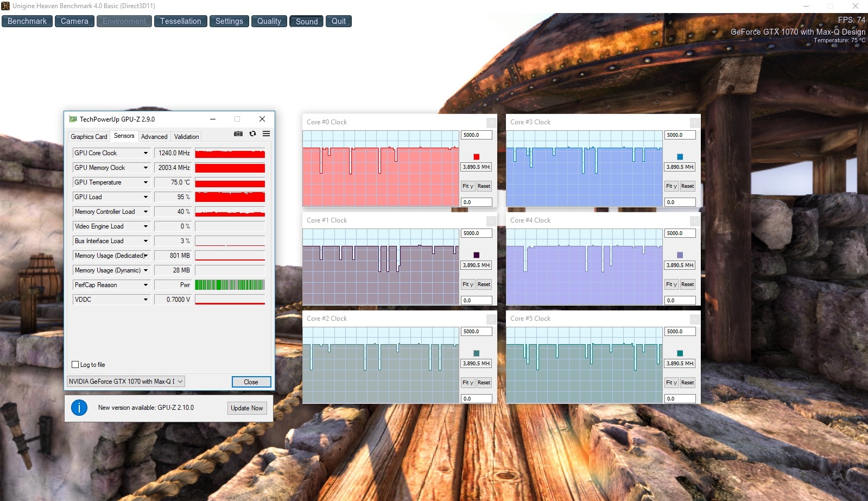
Task: Click Fit y on Core #0 Clock
Action: click(x=468, y=186)
